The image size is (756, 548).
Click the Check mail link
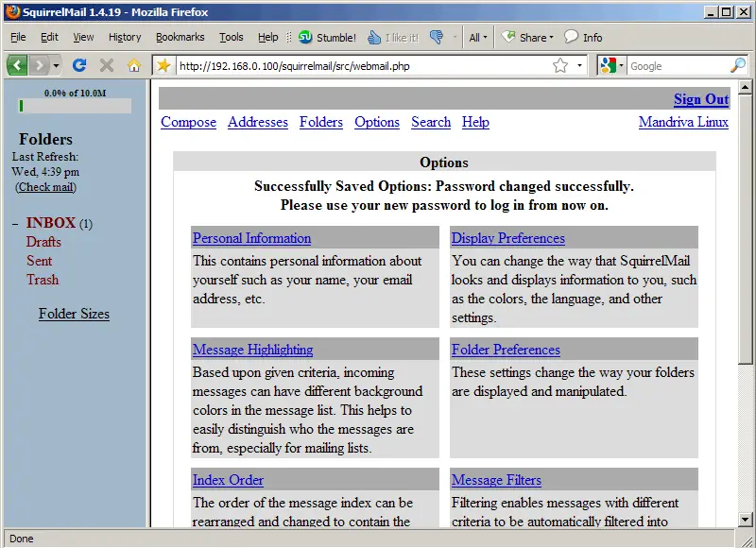(46, 187)
